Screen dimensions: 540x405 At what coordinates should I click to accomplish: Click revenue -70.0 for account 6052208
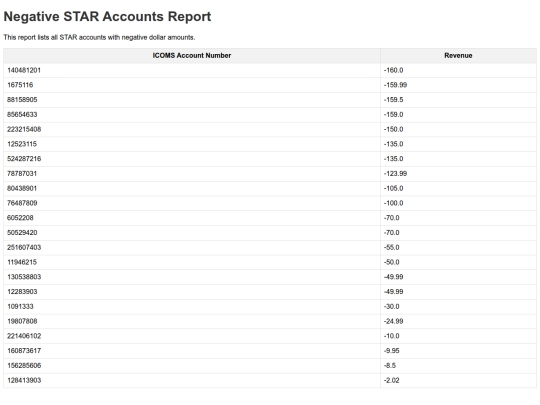(x=392, y=218)
